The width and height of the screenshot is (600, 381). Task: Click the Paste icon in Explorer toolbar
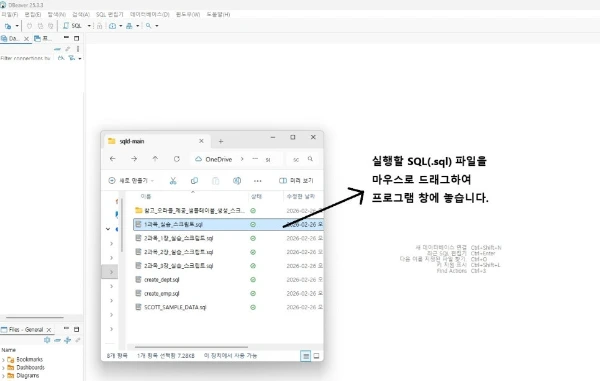point(215,181)
